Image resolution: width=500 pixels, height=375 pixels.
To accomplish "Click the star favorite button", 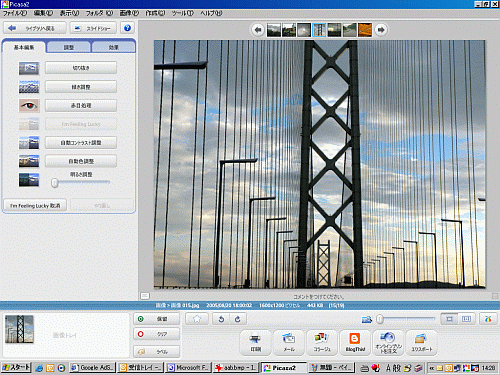I will point(197,319).
